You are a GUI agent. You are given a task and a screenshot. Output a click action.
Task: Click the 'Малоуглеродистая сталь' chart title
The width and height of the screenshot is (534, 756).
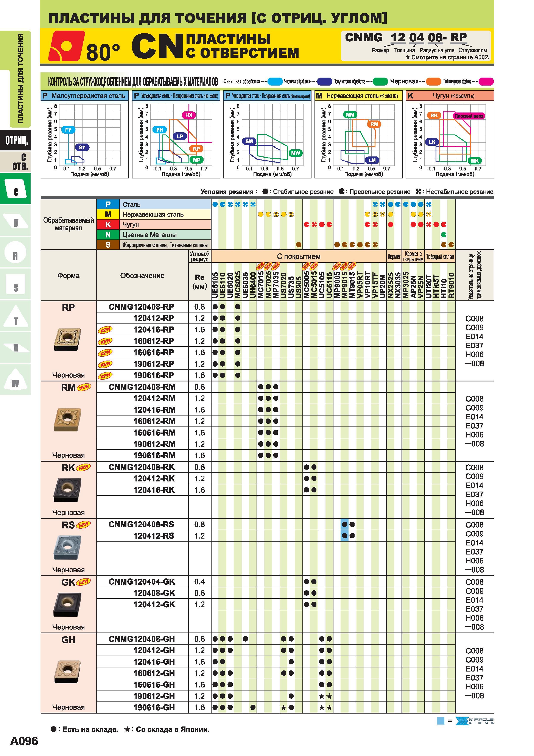point(88,96)
